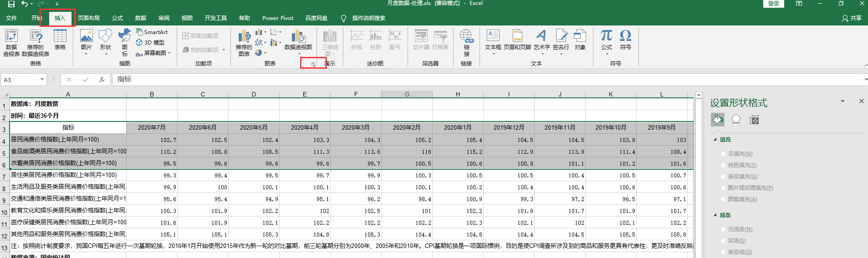Viewport: 868px width, 258px height.
Task: Open the File (文件) tab
Action: tap(11, 18)
